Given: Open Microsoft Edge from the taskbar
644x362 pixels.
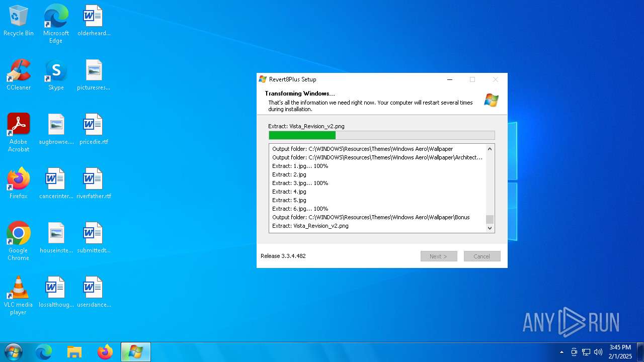Looking at the screenshot, I should 44,352.
